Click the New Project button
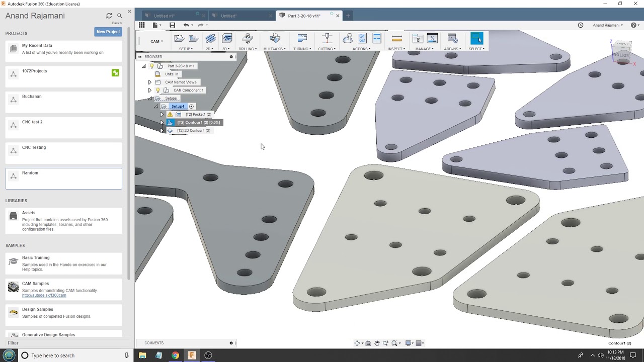This screenshot has width=644, height=362. pyautogui.click(x=108, y=32)
